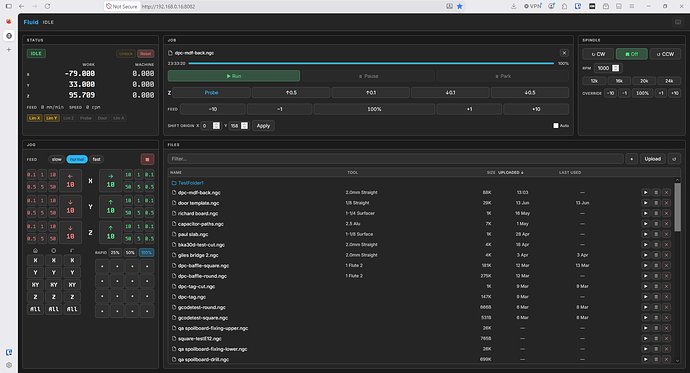This screenshot has width=690, height=373.
Task: Sort files by Uploaded column
Action: pyautogui.click(x=510, y=172)
